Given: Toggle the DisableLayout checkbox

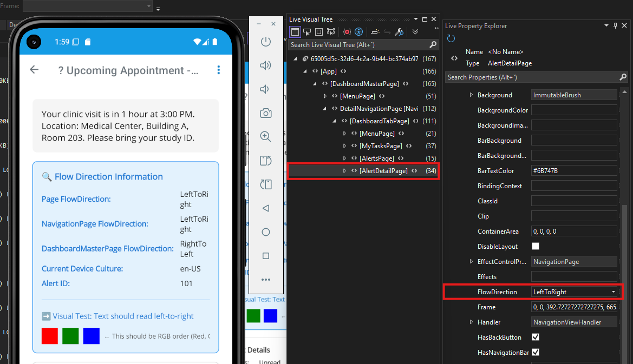Looking at the screenshot, I should point(536,246).
